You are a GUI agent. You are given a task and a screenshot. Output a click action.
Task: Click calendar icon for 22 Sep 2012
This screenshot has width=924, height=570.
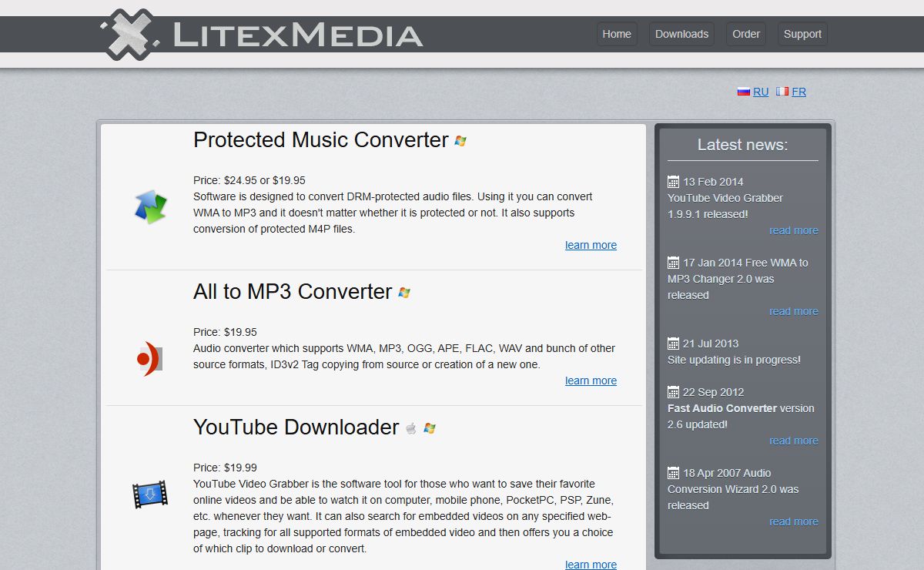(x=674, y=392)
